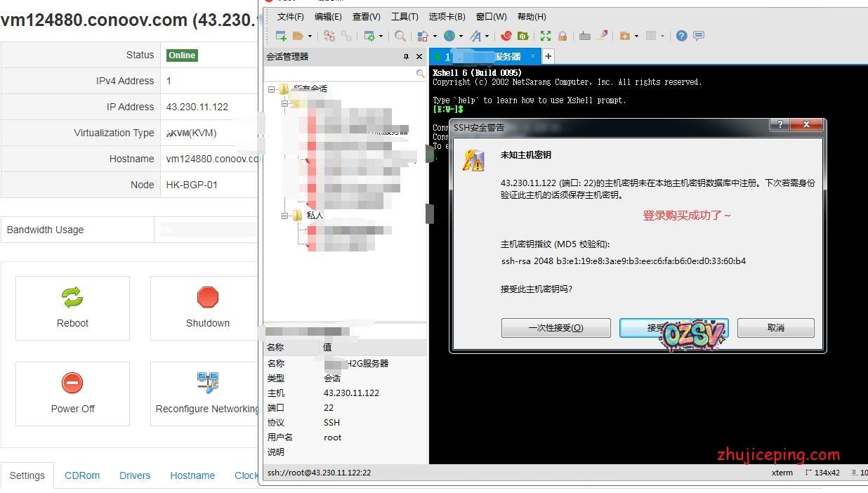
Task: Collapse the 私人 folder node
Action: [285, 216]
